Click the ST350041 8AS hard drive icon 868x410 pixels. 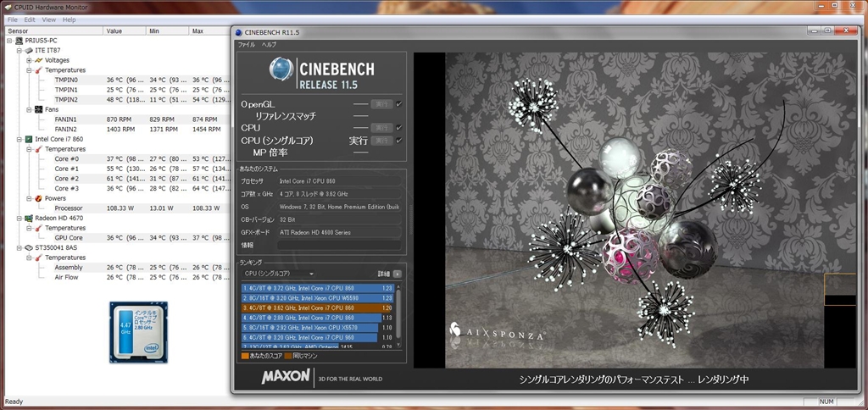point(28,248)
